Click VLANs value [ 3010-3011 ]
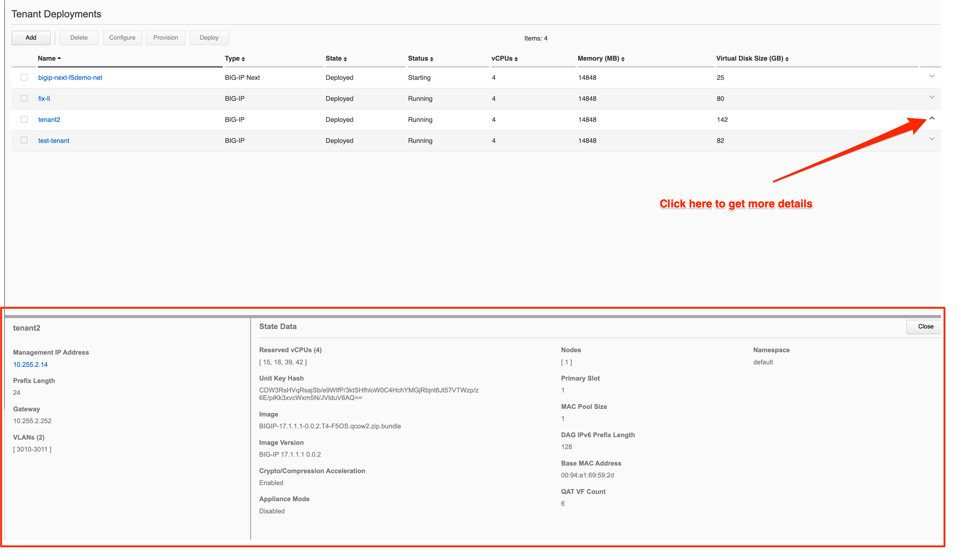This screenshot has width=958, height=560. (x=32, y=449)
